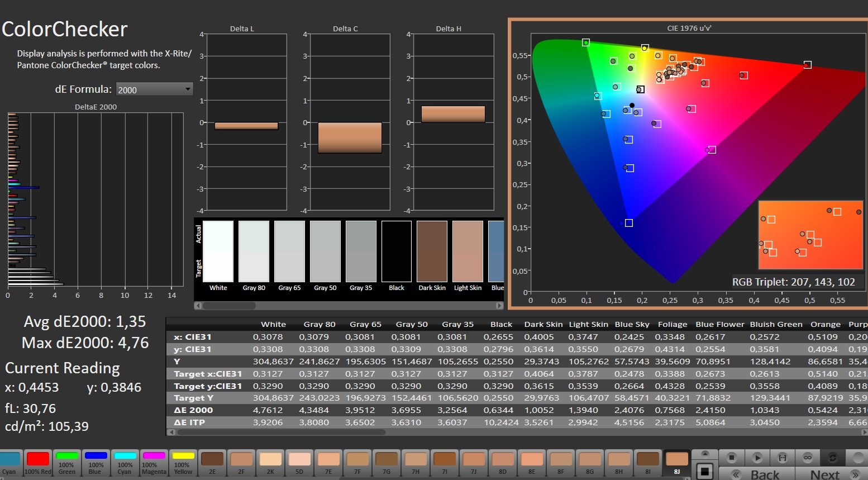Select the 8I skin tone patch
Screen dimensions: 868x480
coord(648,462)
